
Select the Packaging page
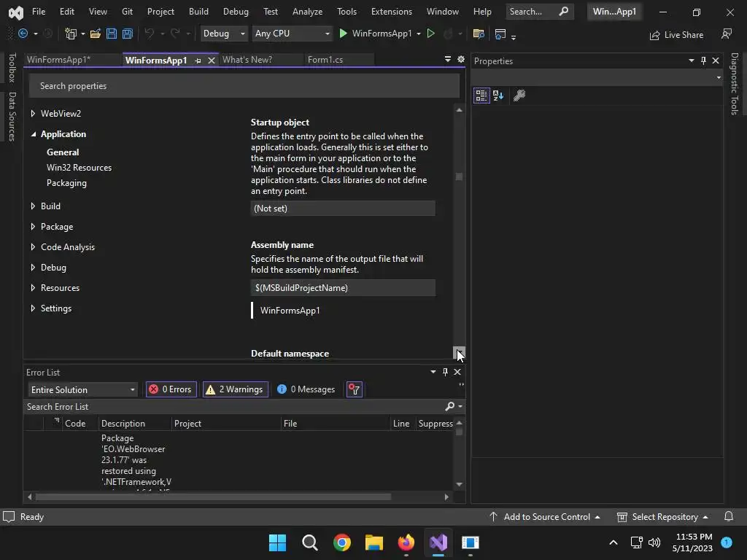[66, 183]
